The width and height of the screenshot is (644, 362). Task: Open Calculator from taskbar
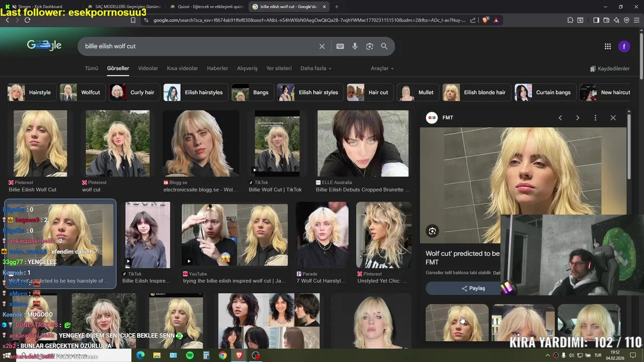(x=206, y=355)
